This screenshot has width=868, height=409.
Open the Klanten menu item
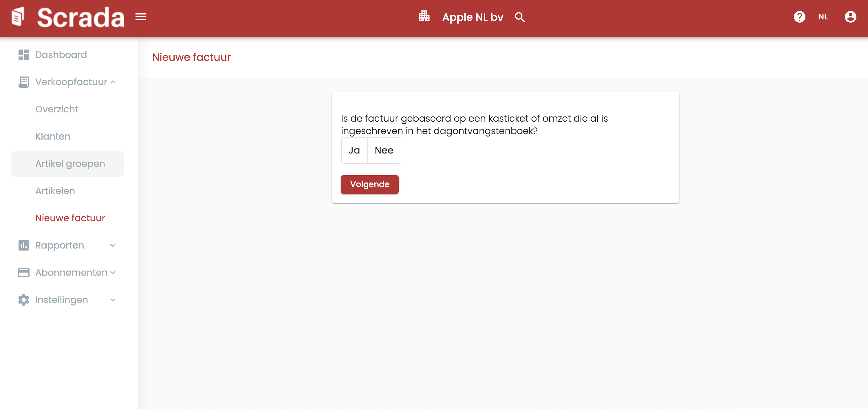coord(53,136)
